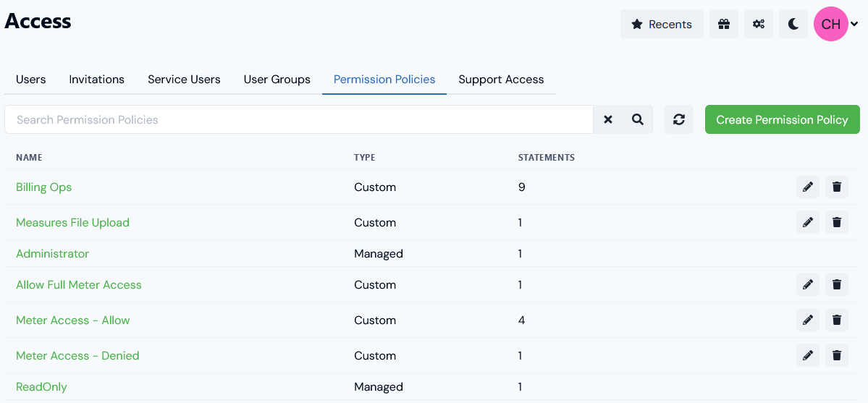Open the gift box icon
The image size is (868, 403).
pos(723,24)
